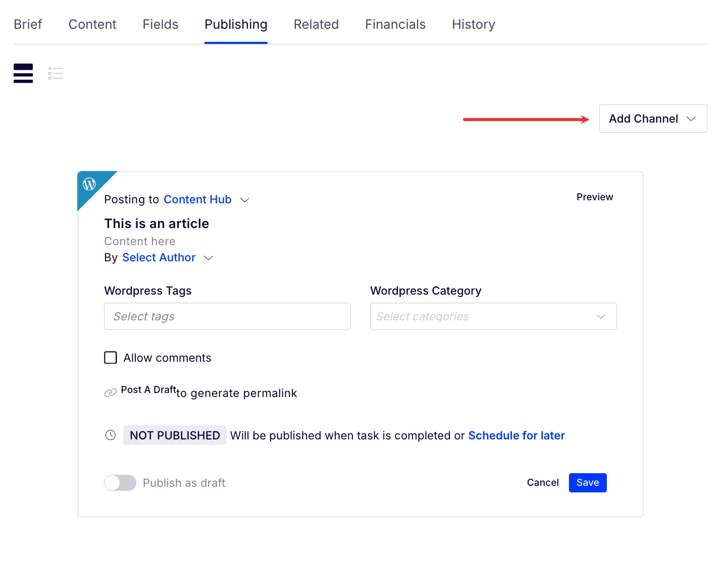Click the Content Hub link
This screenshot has width=728, height=561.
[x=197, y=199]
